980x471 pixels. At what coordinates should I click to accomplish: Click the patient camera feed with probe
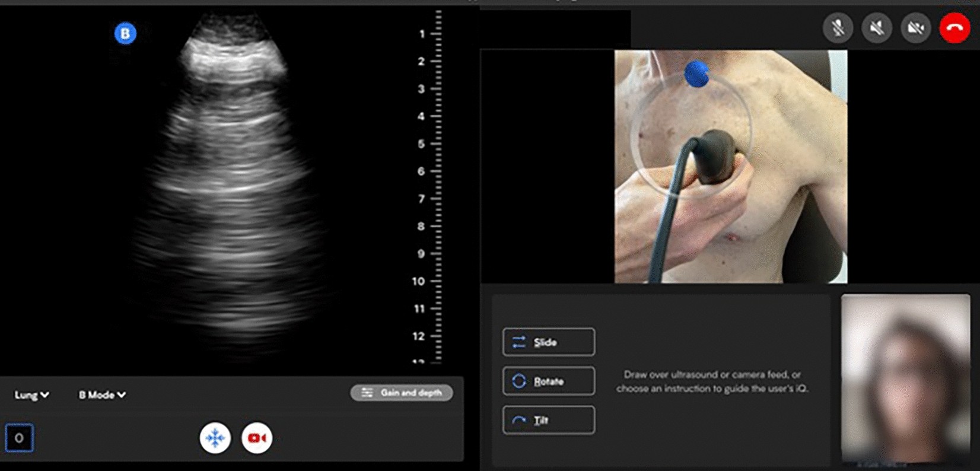tap(731, 167)
